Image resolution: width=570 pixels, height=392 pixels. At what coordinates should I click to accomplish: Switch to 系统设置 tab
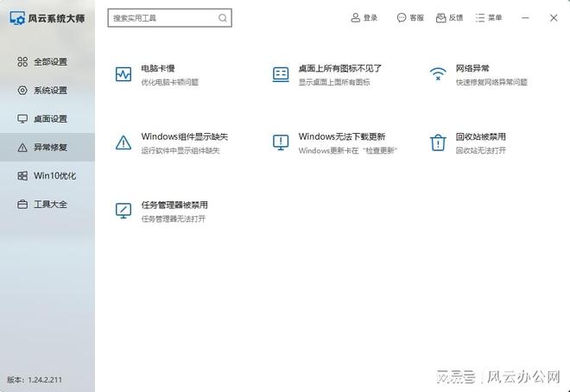(47, 90)
